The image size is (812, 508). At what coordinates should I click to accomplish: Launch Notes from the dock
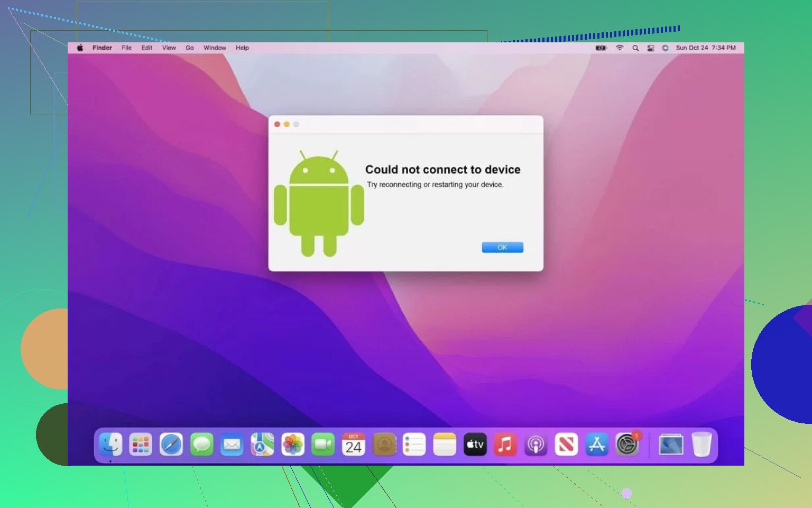pyautogui.click(x=445, y=444)
